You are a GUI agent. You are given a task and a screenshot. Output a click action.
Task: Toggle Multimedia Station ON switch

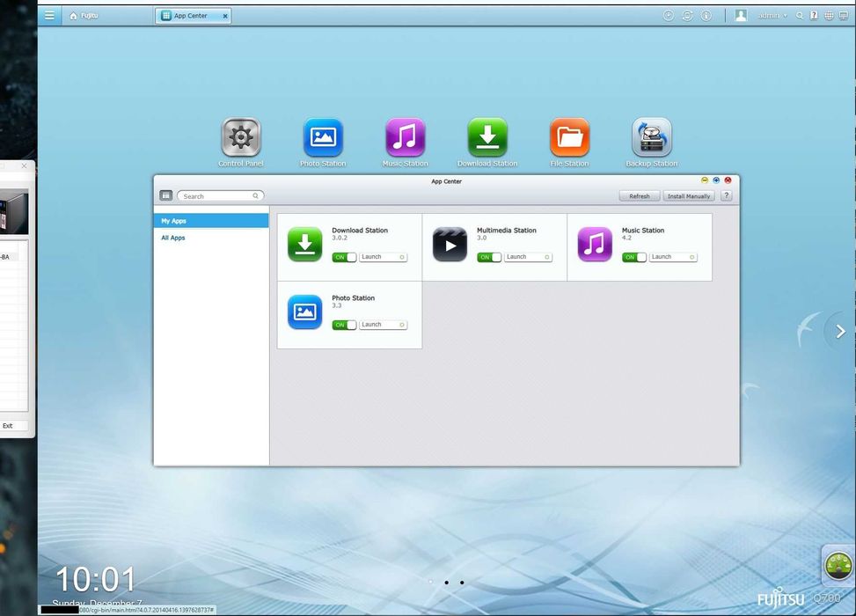(x=489, y=257)
